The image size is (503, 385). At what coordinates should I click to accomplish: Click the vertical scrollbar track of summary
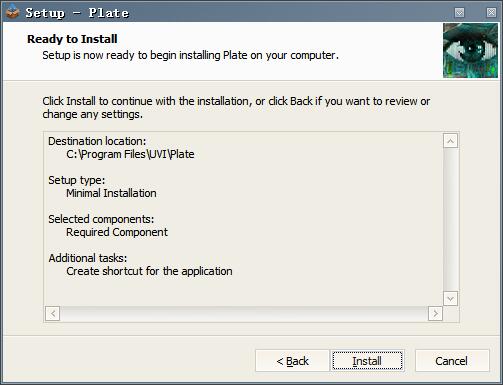[x=450, y=220]
